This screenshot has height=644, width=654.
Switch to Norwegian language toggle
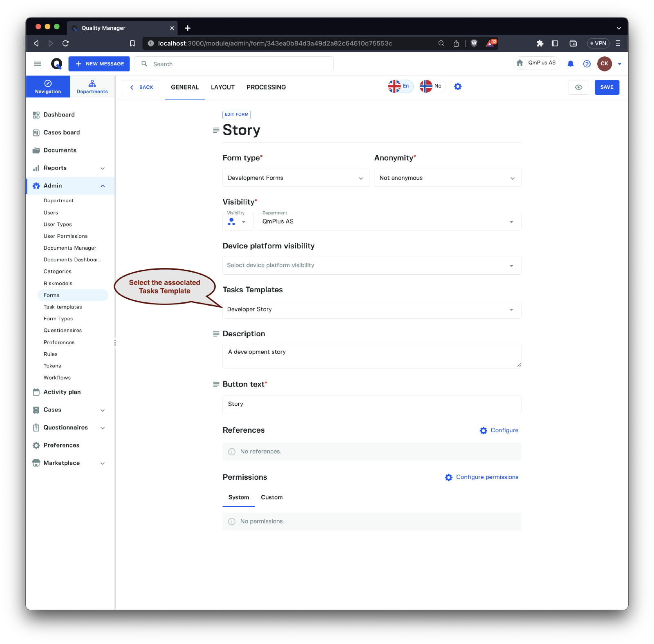coord(432,86)
